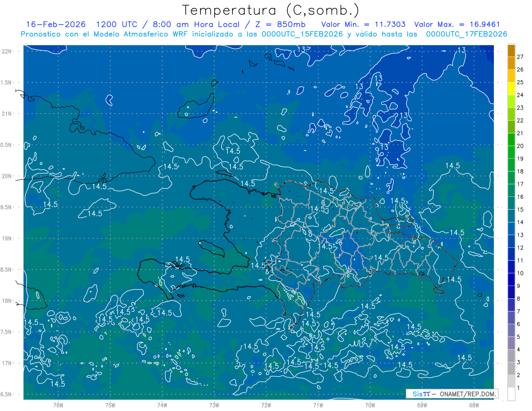Click the "7.5N" latitude axis label

(7, 332)
